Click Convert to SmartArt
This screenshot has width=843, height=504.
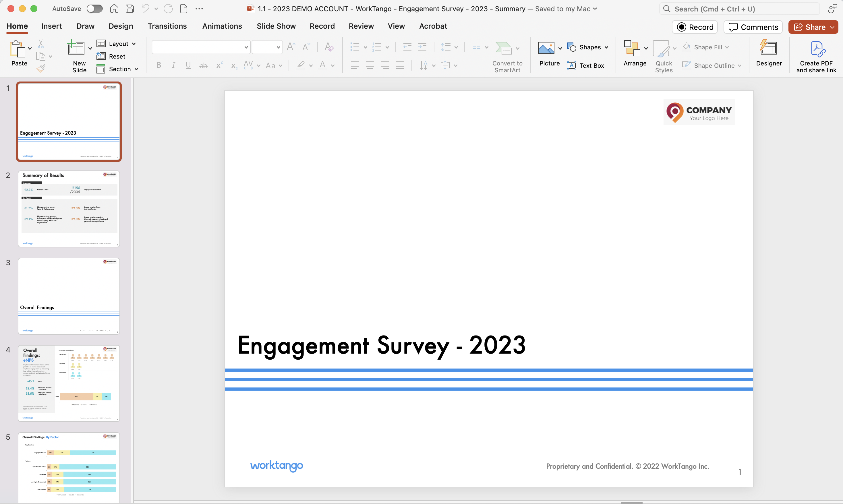(507, 57)
